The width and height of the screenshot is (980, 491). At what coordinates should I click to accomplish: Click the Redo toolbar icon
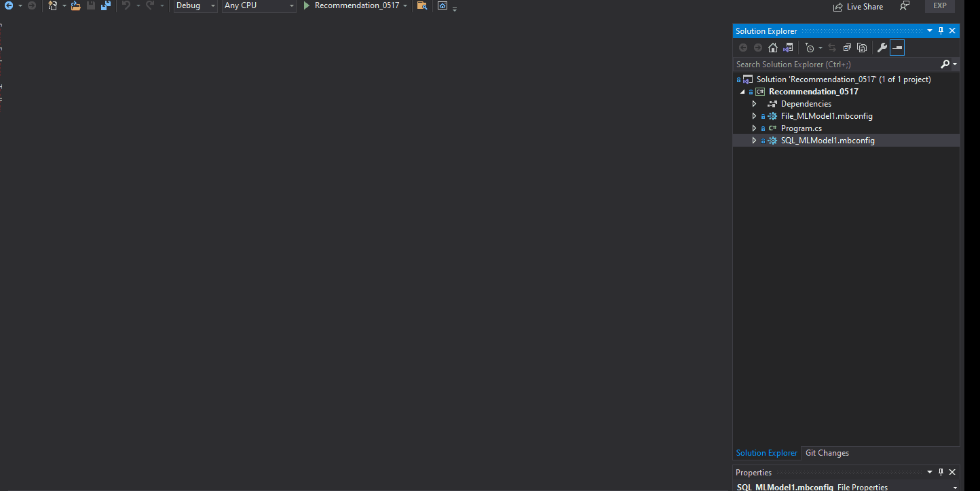[150, 5]
